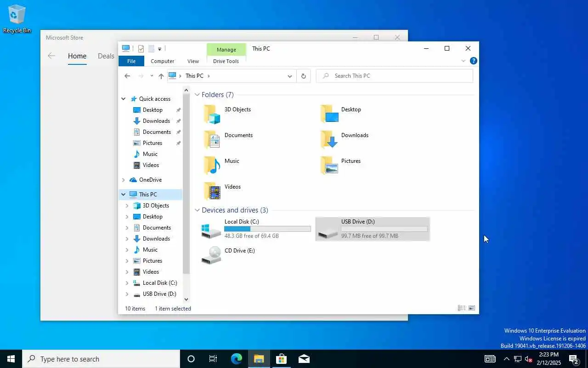The width and height of the screenshot is (588, 368).
Task: Open the Recycle Bin desktop icon
Action: tap(17, 19)
